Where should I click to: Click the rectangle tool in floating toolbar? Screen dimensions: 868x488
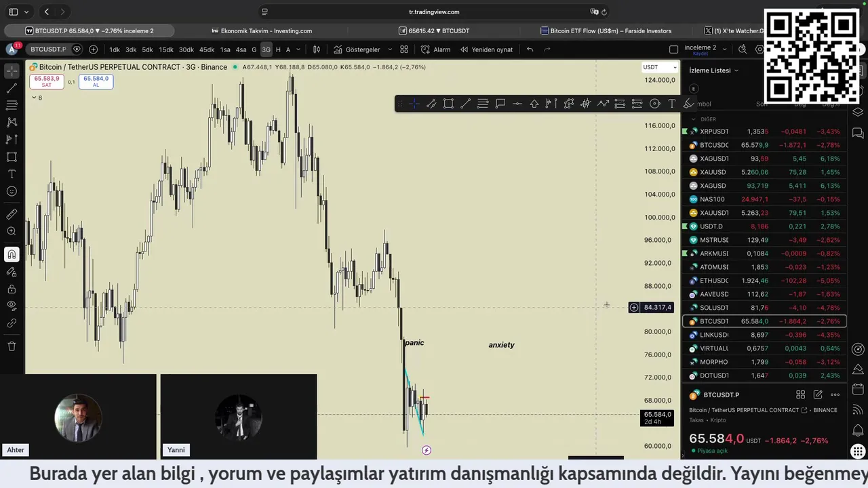[448, 104]
